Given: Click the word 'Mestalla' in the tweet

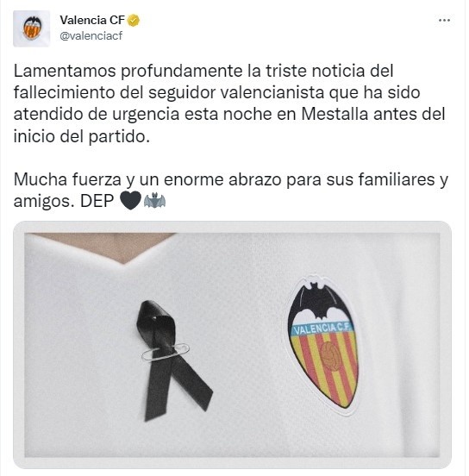Looking at the screenshot, I should pos(335,114).
